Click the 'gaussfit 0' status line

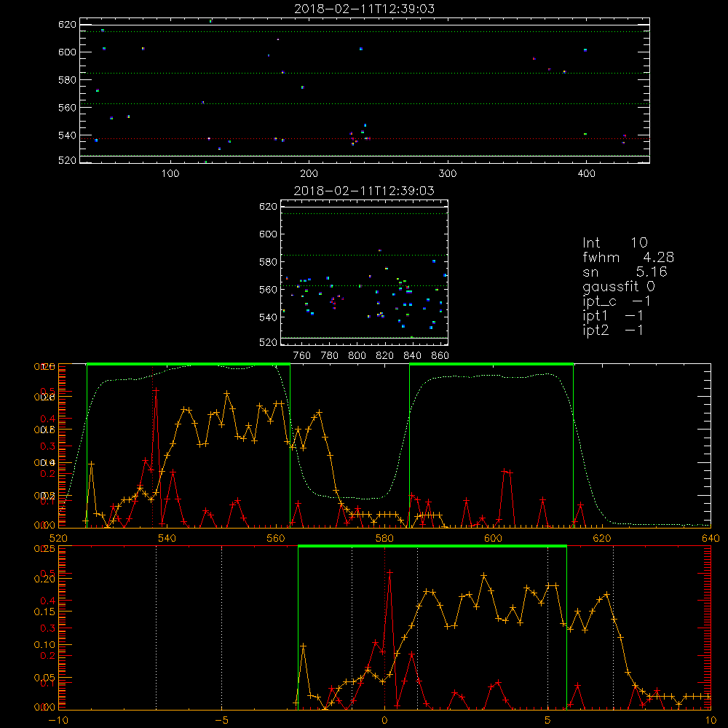tap(619, 286)
